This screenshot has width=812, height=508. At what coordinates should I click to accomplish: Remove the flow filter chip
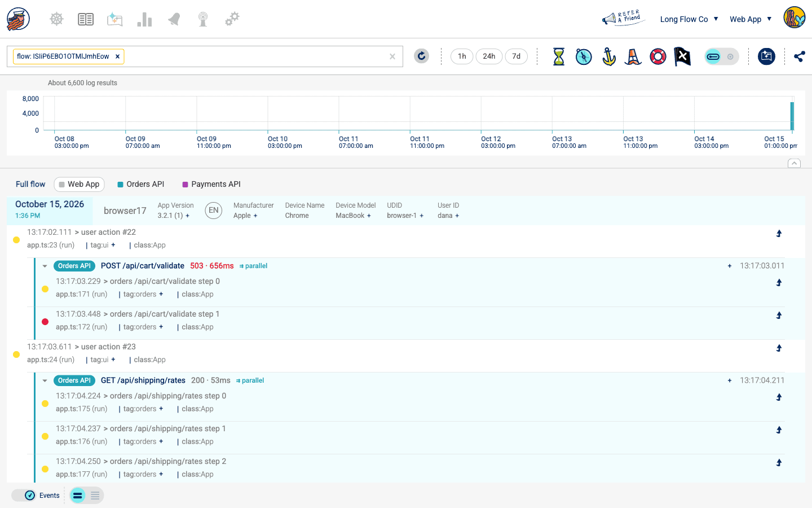click(x=117, y=56)
